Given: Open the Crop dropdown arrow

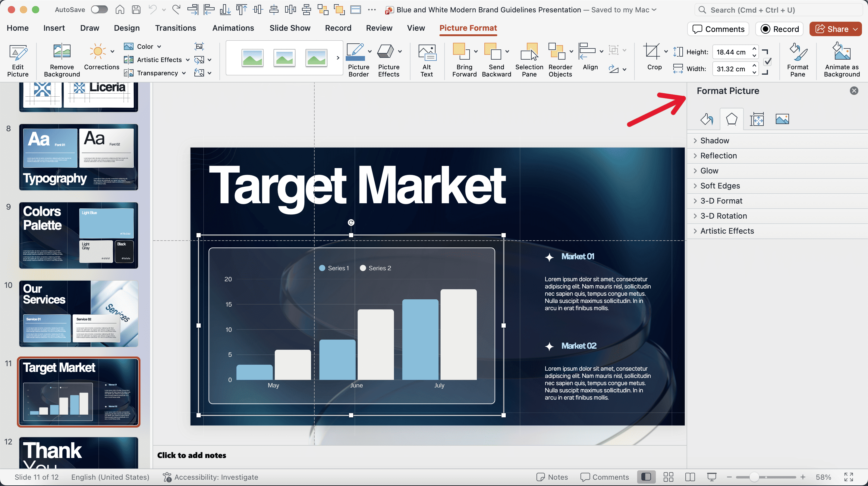Looking at the screenshot, I should (666, 51).
